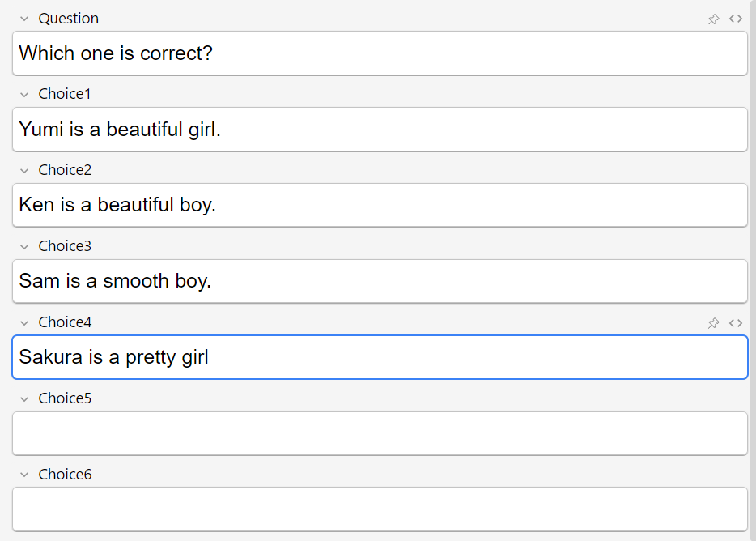Screen dimensions: 756x541
Task: Toggle HTML editor icon on Question field
Action: point(736,19)
